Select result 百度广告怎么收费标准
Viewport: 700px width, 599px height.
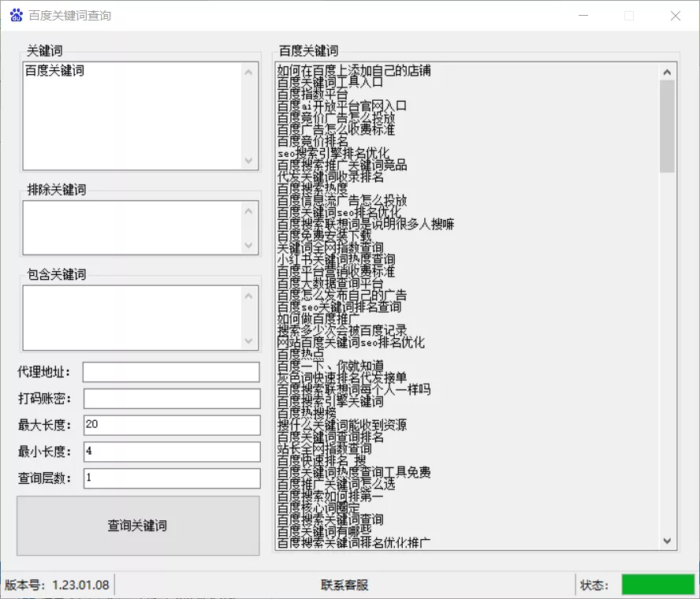pyautogui.click(x=336, y=129)
